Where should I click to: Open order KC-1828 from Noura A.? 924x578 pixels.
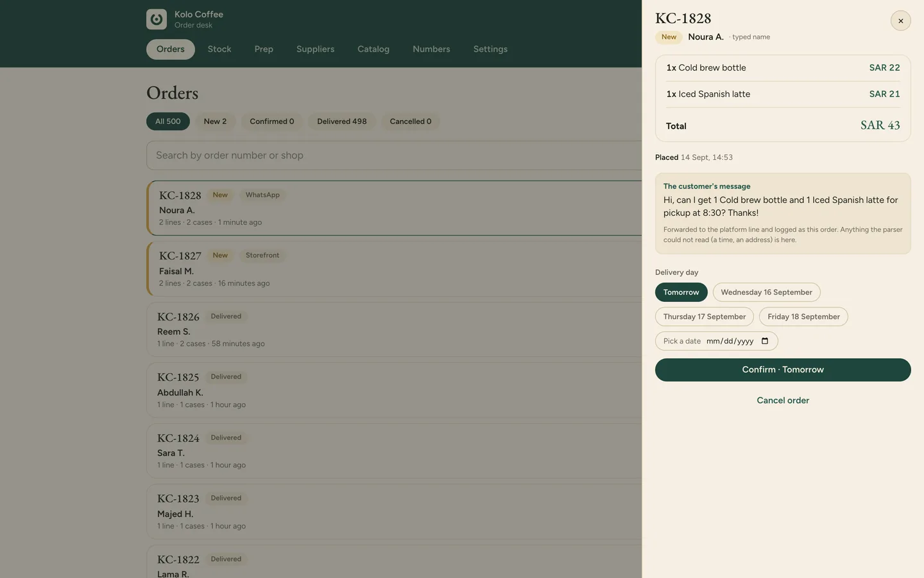pyautogui.click(x=394, y=208)
